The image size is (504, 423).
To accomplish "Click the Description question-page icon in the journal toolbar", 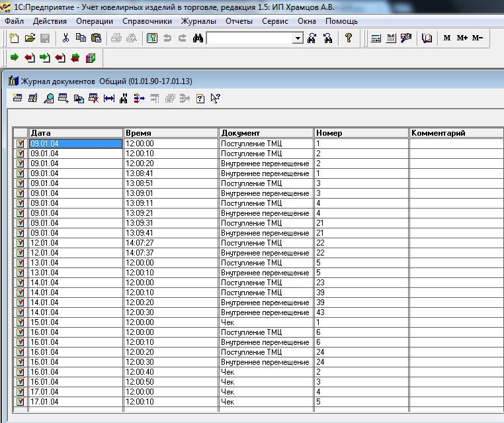I will pos(200,98).
